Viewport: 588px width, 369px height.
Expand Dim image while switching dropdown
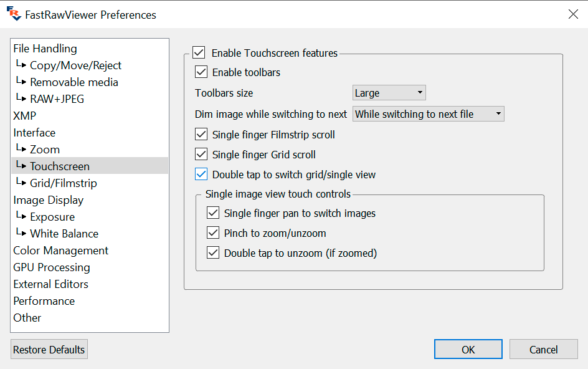(428, 114)
